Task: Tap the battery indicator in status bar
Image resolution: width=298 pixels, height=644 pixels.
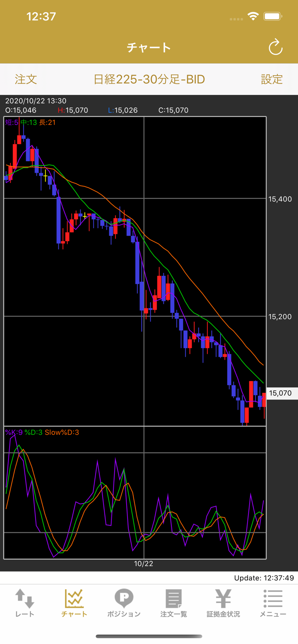Action: (x=273, y=17)
